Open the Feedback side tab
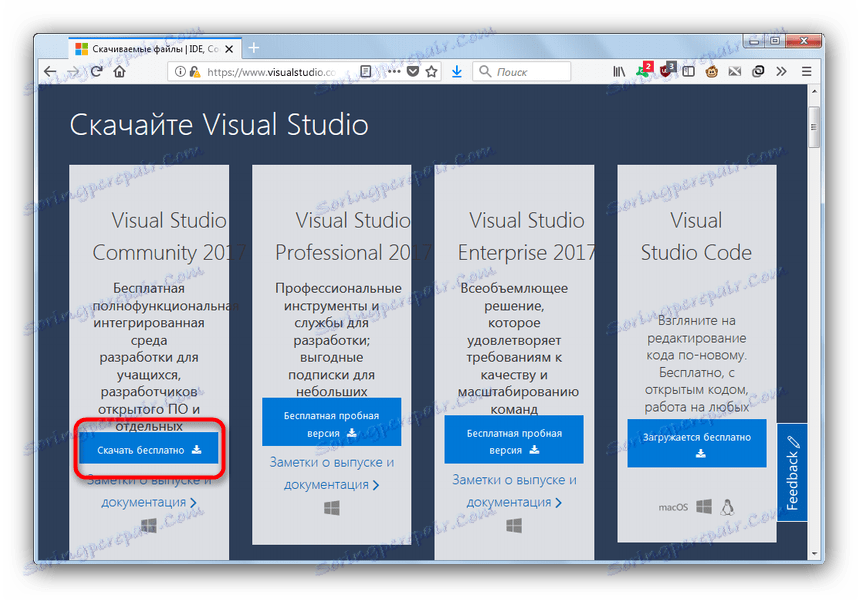Viewport: 859px width, 600px height. [792, 473]
